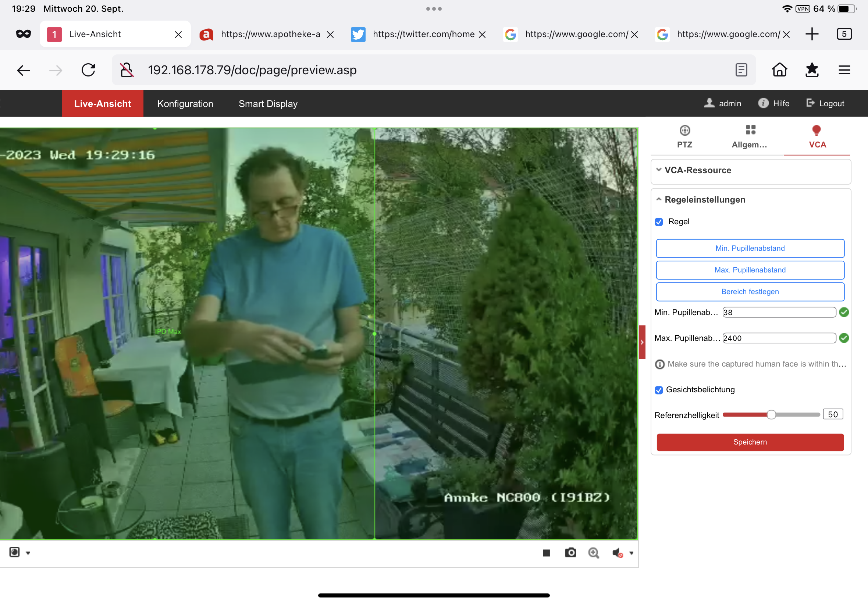
Task: Open reader view icon in address bar
Action: (x=741, y=70)
